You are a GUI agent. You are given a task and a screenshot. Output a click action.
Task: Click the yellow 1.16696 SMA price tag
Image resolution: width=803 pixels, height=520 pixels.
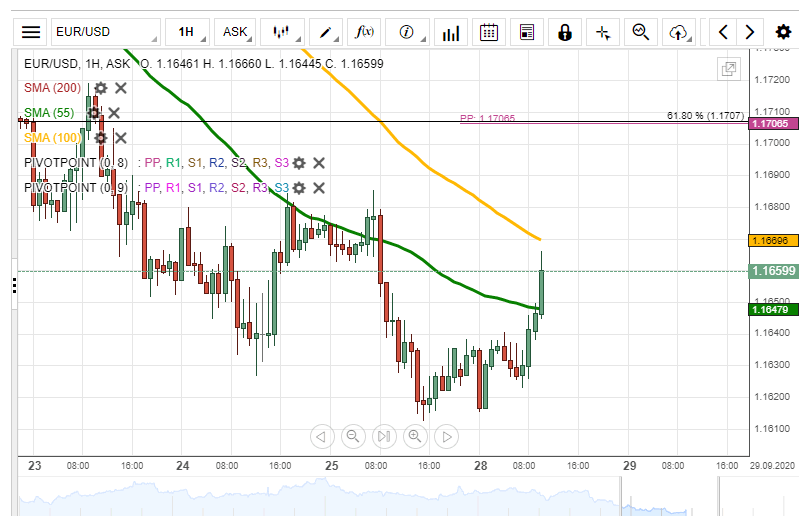[x=773, y=240]
